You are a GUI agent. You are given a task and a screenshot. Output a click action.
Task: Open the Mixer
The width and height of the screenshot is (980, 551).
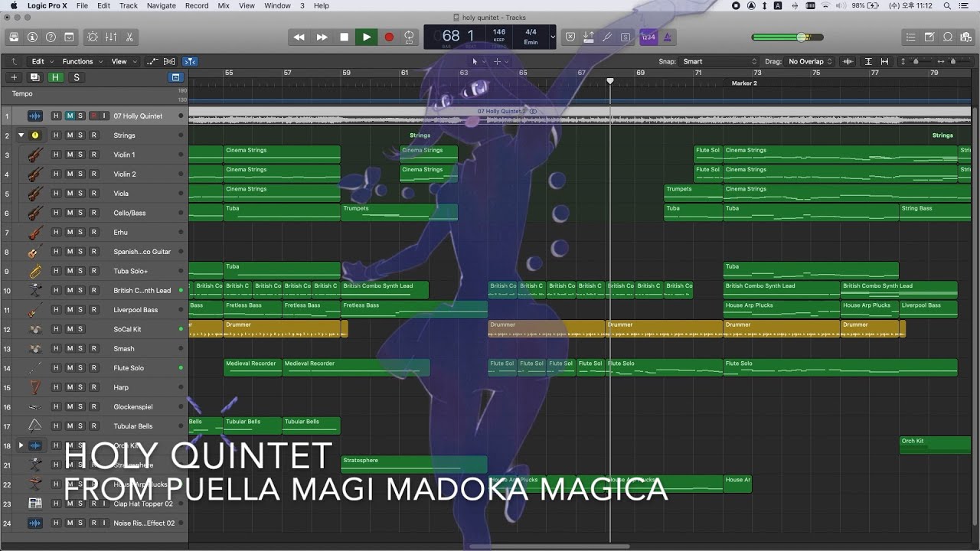click(x=111, y=37)
